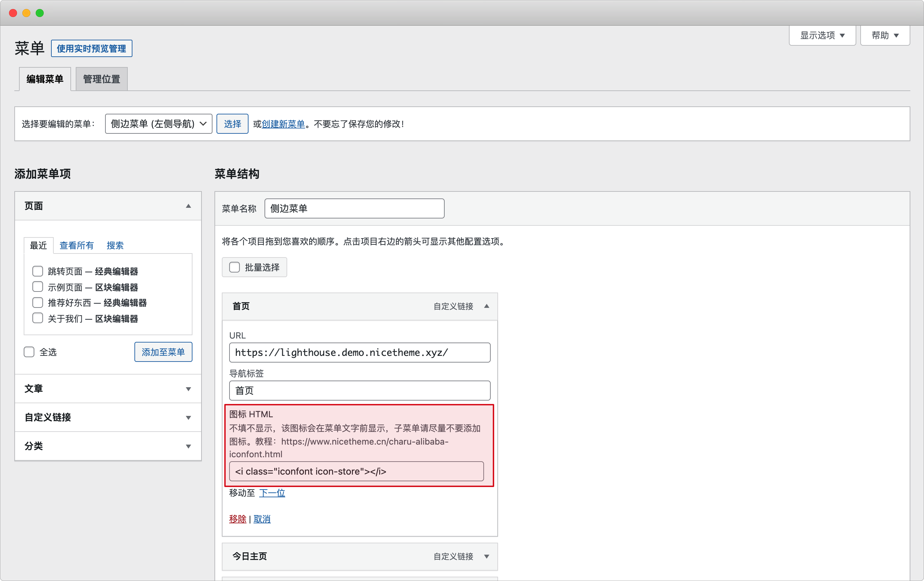Click the green maximize window button
This screenshot has height=581, width=924.
click(x=40, y=13)
